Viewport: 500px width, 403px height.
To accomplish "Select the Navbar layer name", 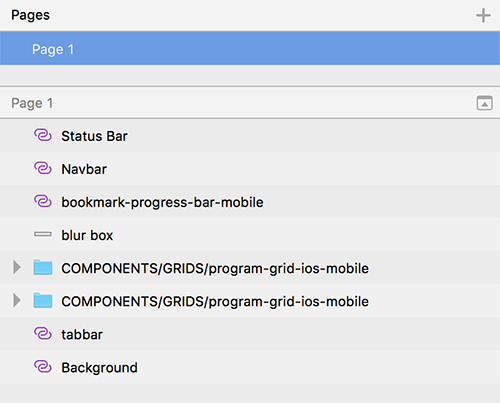I will (84, 169).
